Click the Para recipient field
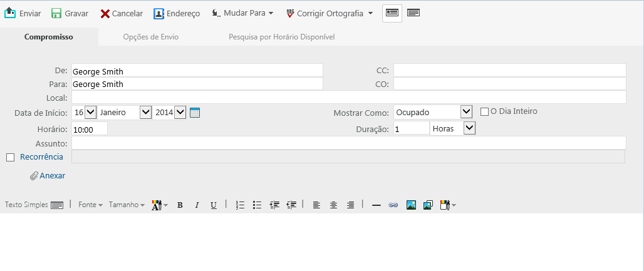644x271 pixels. pos(197,84)
